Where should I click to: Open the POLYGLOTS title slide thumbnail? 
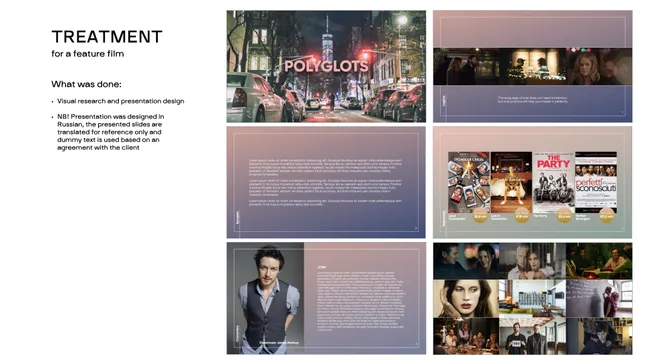click(x=326, y=66)
